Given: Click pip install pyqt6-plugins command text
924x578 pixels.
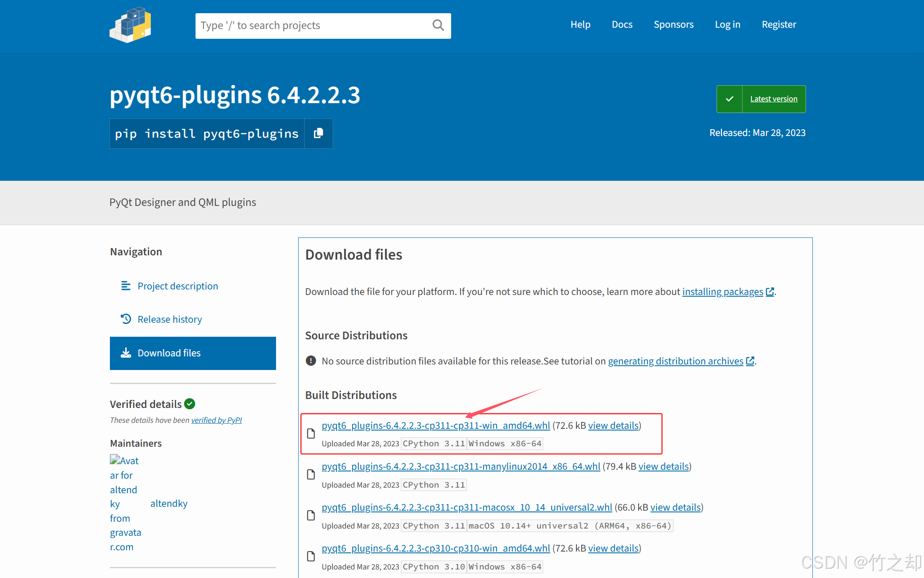Looking at the screenshot, I should (x=207, y=133).
